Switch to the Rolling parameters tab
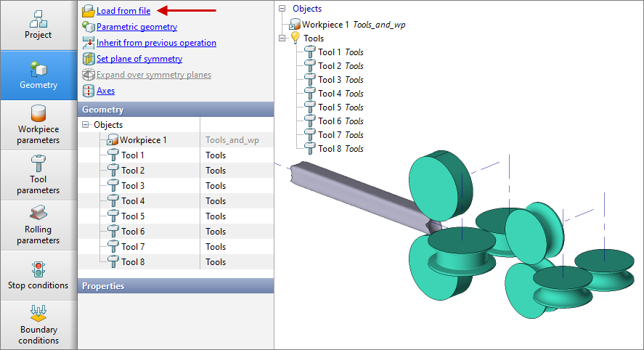 pyautogui.click(x=38, y=224)
